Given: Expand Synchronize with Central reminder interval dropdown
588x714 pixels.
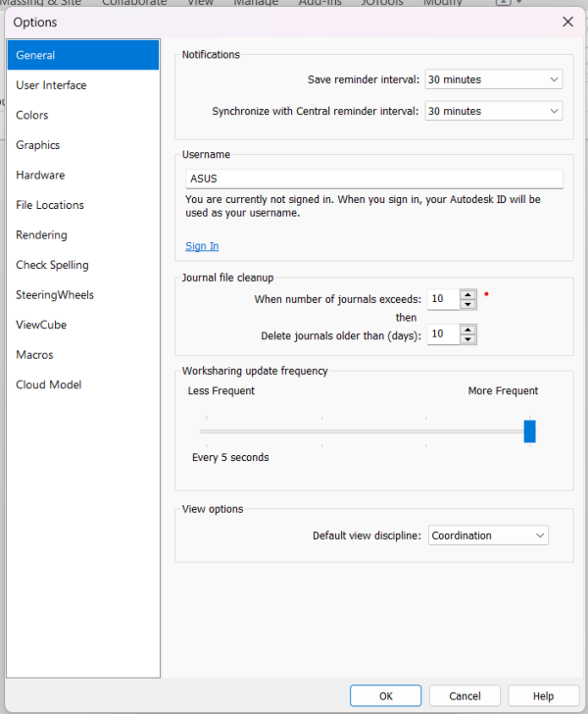Looking at the screenshot, I should point(494,111).
